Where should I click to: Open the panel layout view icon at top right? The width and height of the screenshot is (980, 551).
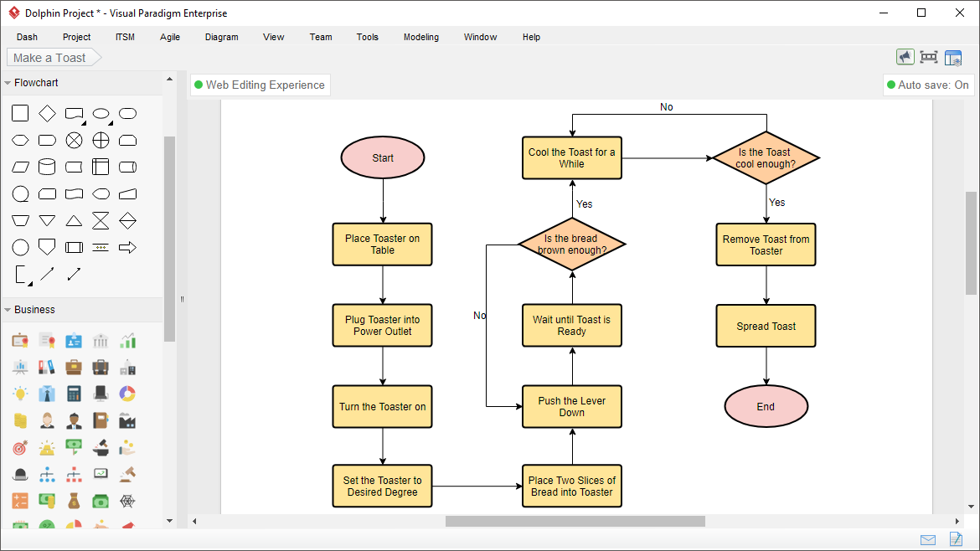(x=953, y=56)
